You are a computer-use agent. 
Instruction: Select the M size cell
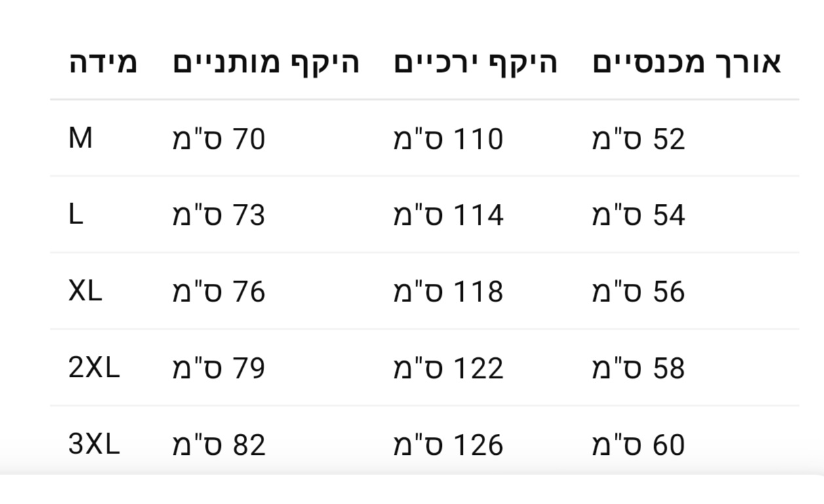coord(81,139)
